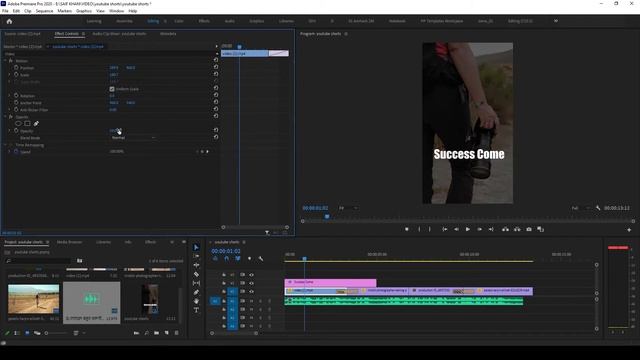Open the Blend Mode dropdown
This screenshot has width=640, height=360.
click(133, 138)
